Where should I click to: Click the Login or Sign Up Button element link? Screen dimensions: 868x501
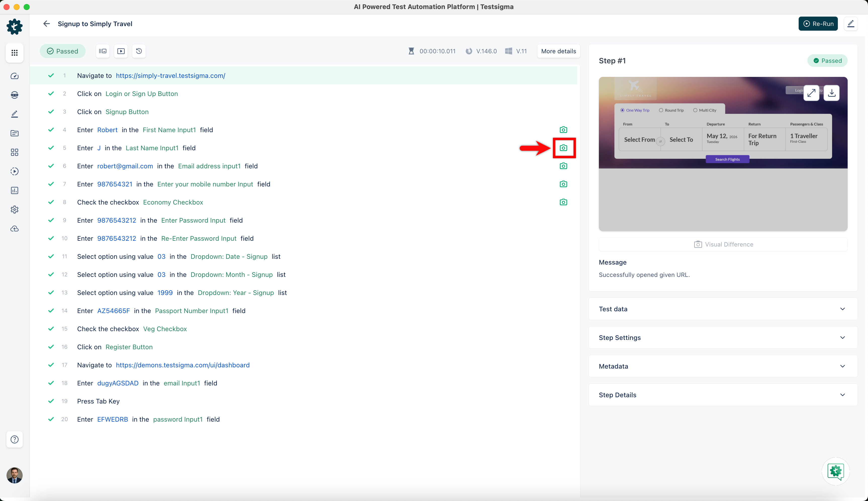[x=142, y=94]
